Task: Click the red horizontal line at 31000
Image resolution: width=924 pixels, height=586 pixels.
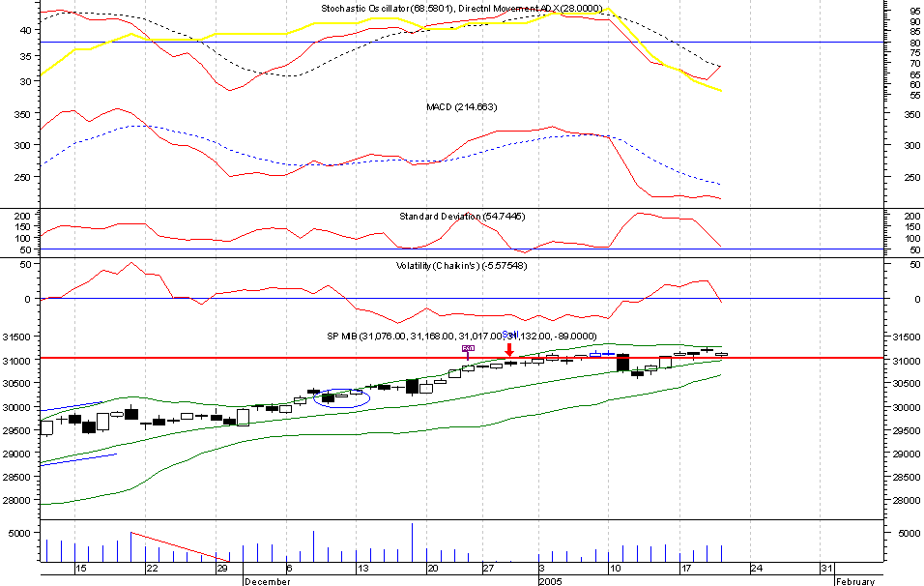Action: (x=462, y=358)
